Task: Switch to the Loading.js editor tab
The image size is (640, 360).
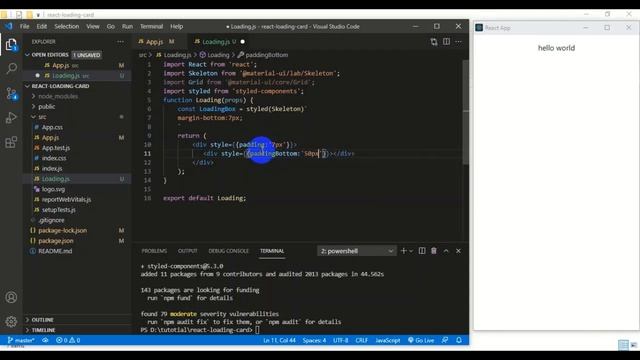Action: (x=219, y=42)
